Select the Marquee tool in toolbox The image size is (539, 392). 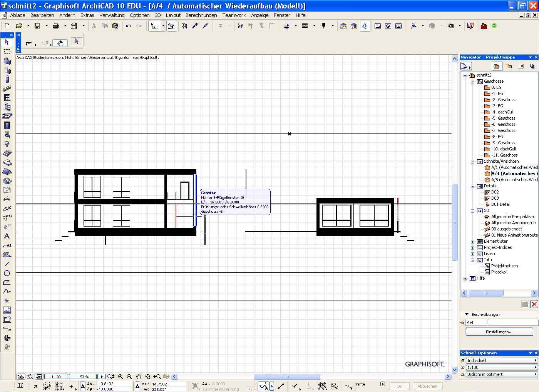(x=7, y=51)
